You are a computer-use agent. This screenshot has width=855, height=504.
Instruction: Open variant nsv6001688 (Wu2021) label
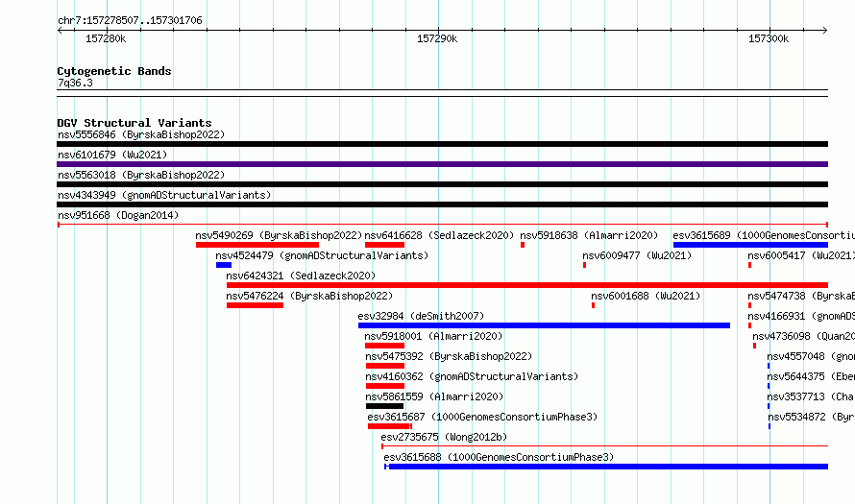(646, 296)
